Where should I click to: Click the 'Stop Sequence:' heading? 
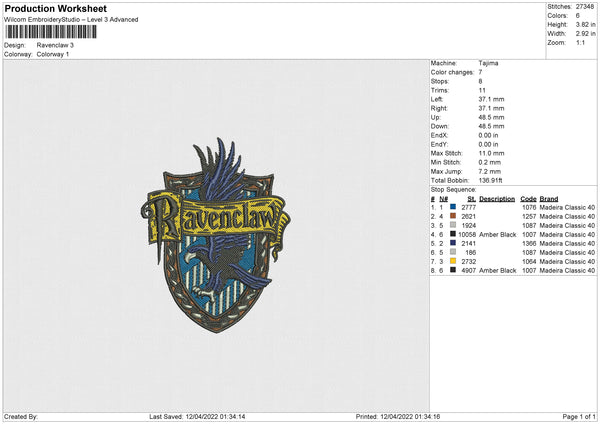pos(453,189)
